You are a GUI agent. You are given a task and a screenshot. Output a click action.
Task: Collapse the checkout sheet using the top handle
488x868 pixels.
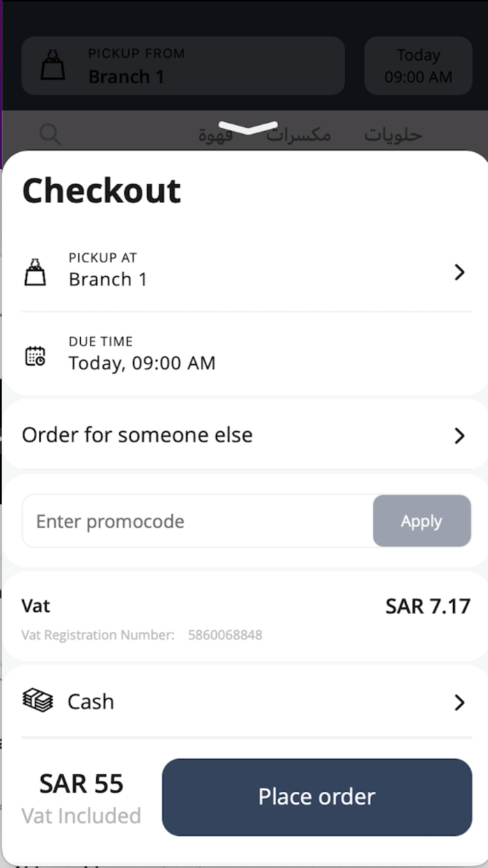click(248, 128)
